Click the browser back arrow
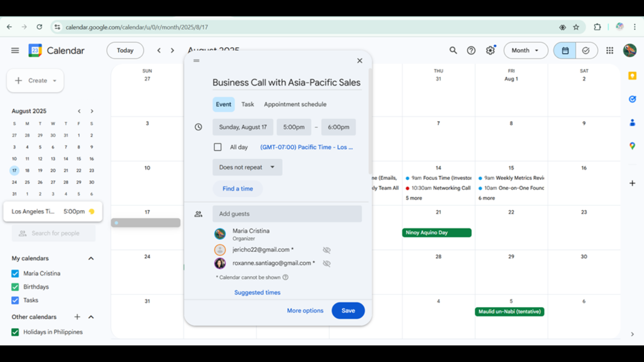The width and height of the screenshot is (644, 362). (9, 27)
